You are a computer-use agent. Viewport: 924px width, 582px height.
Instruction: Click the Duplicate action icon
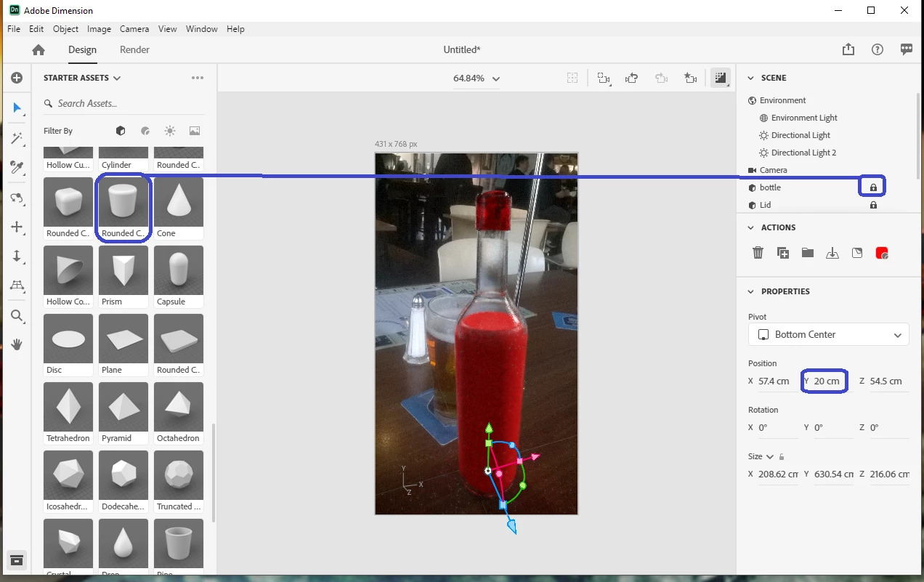pos(783,253)
